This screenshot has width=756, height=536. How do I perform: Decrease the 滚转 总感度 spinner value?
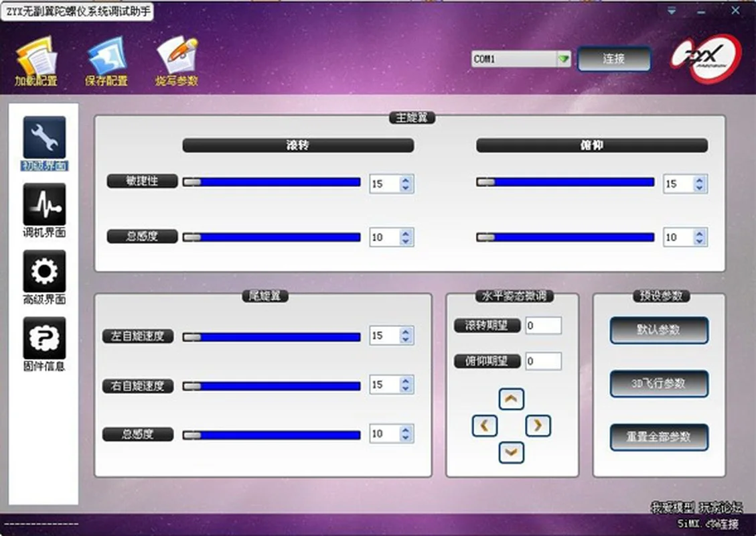coord(406,241)
